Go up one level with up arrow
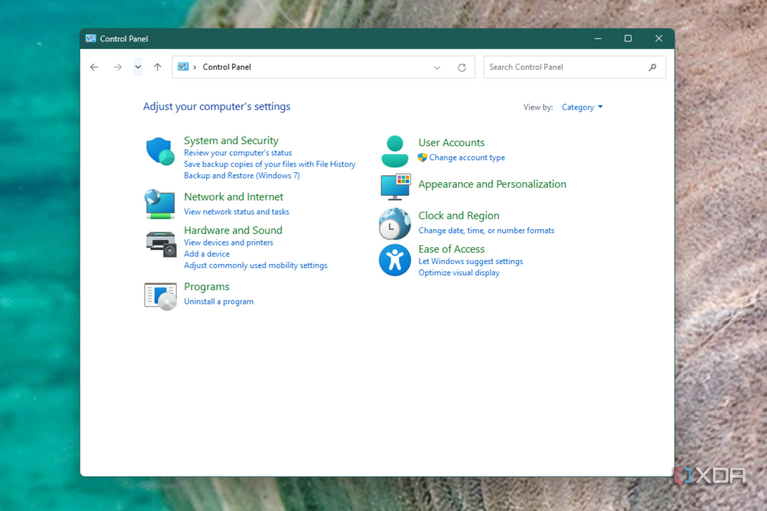 tap(157, 68)
